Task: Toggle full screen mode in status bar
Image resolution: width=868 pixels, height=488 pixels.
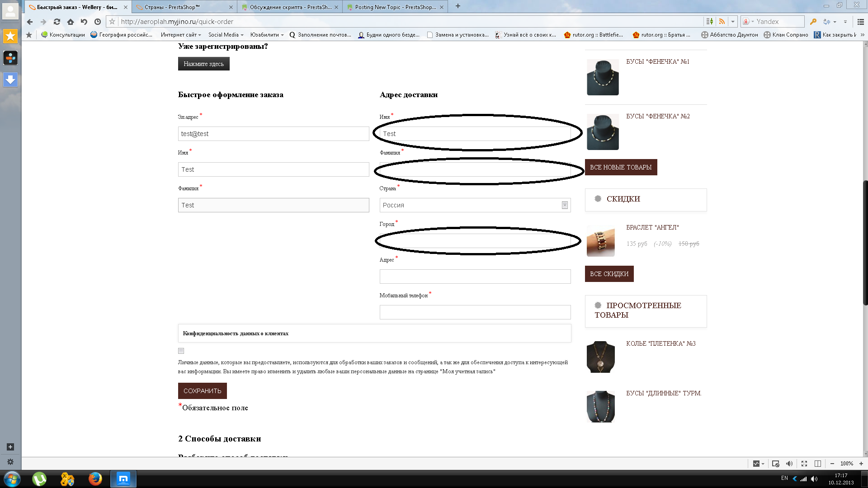Action: (x=804, y=464)
